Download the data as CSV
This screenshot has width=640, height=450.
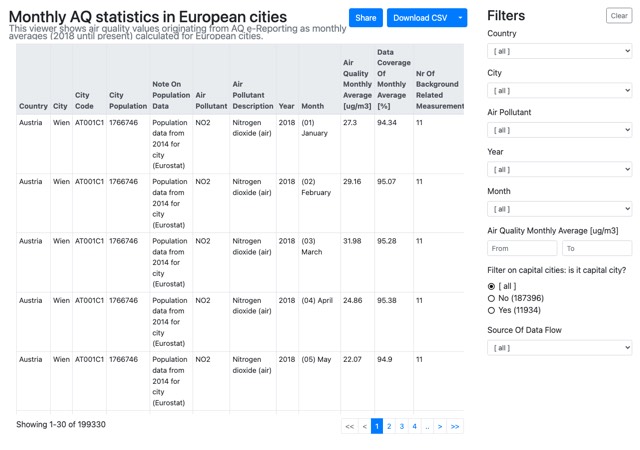point(420,18)
